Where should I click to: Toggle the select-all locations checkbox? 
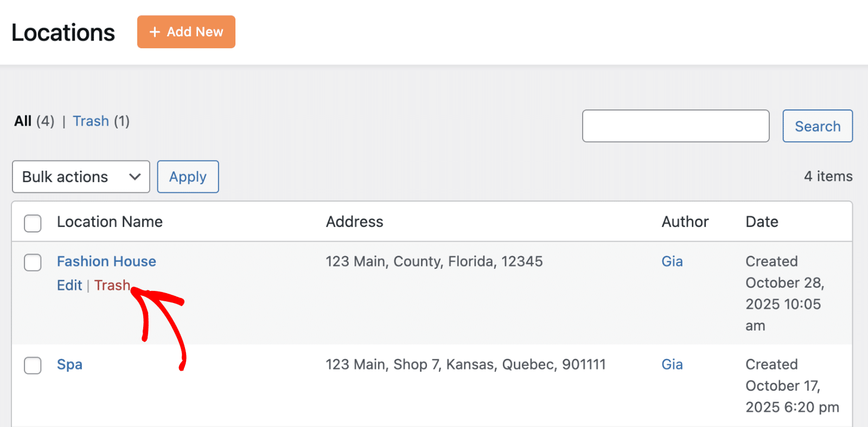click(x=33, y=223)
